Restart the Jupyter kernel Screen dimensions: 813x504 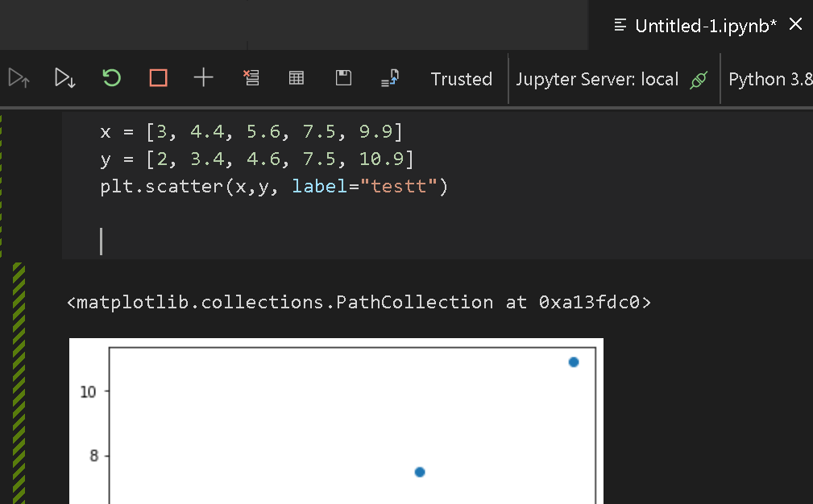tap(111, 78)
